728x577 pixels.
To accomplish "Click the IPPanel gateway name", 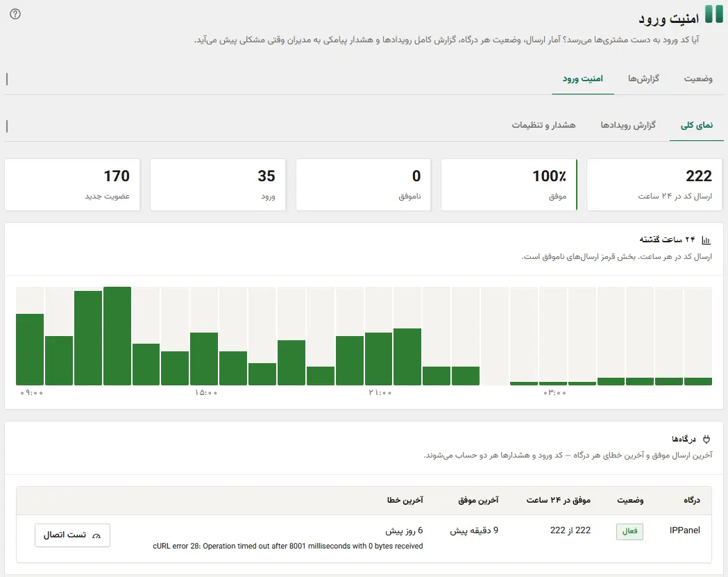I will (x=684, y=530).
